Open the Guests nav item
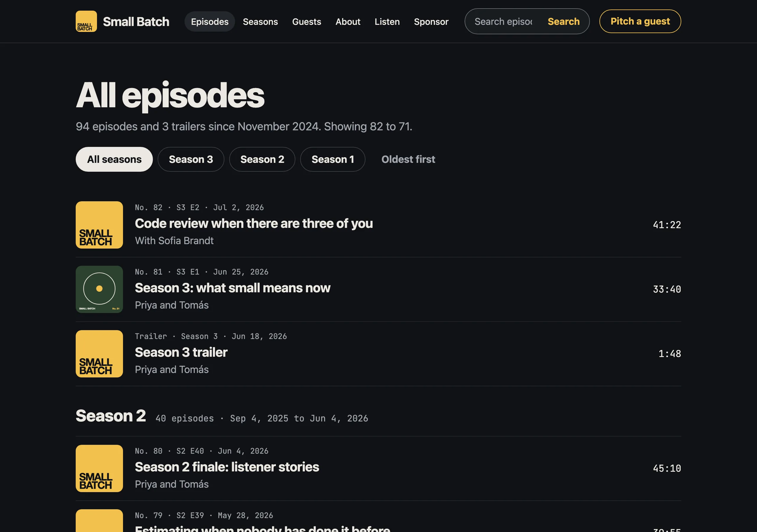 pos(306,21)
